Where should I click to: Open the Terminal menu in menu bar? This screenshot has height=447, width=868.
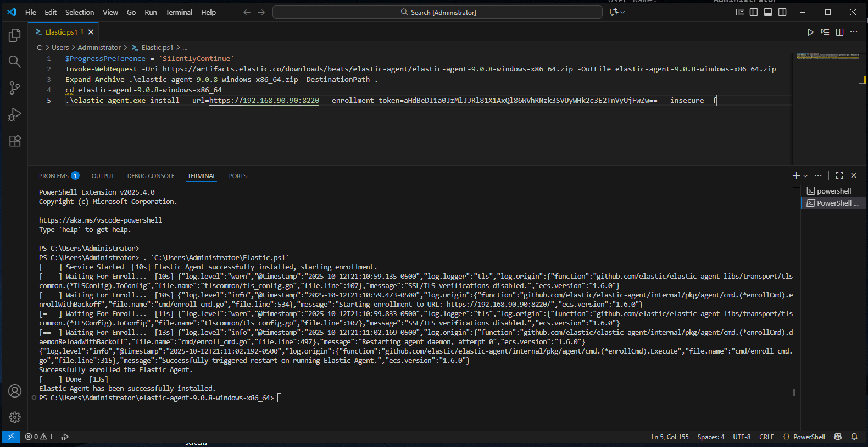[179, 12]
